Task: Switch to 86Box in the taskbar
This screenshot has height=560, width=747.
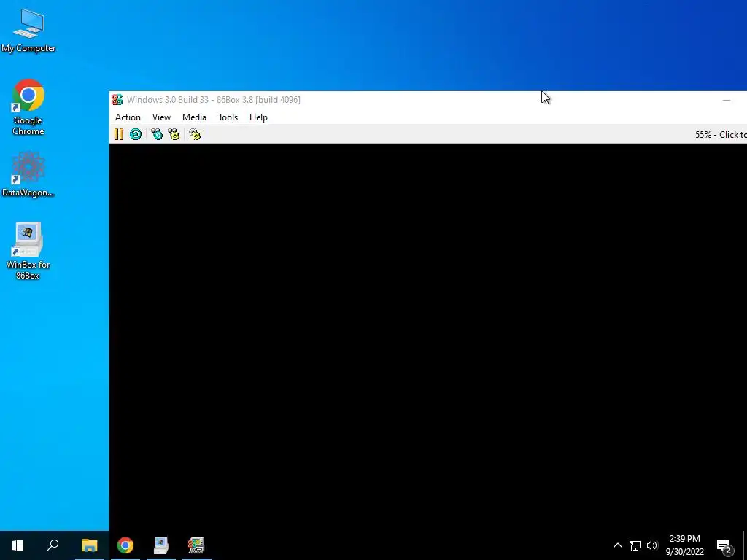Action: (196, 545)
